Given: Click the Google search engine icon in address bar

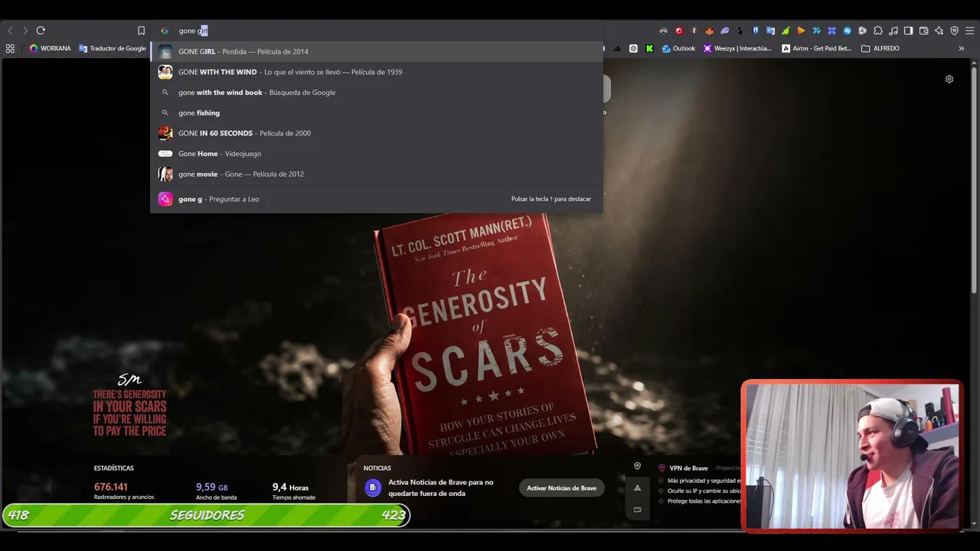Looking at the screenshot, I should pyautogui.click(x=165, y=31).
